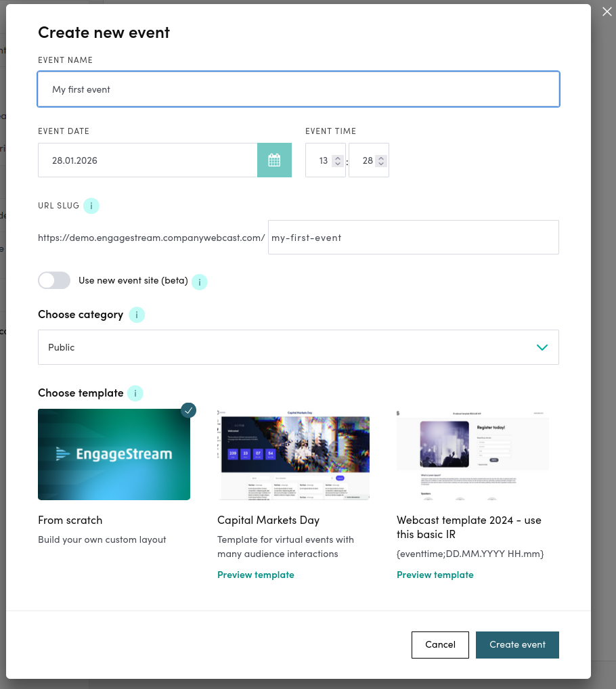Click the Choose template info icon

click(135, 393)
